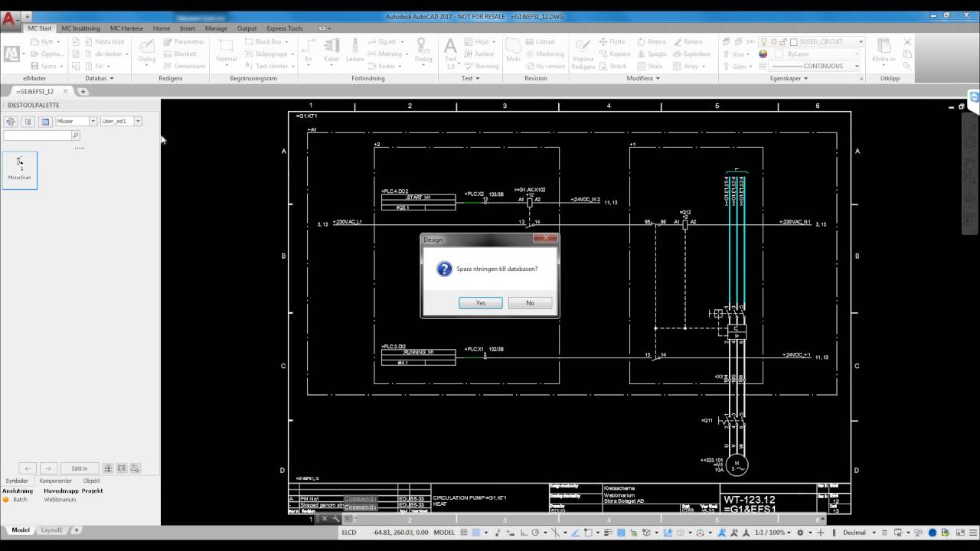Toggle the layer lightbulb on/off icon
Screen dimensions: 980x551
click(x=763, y=42)
